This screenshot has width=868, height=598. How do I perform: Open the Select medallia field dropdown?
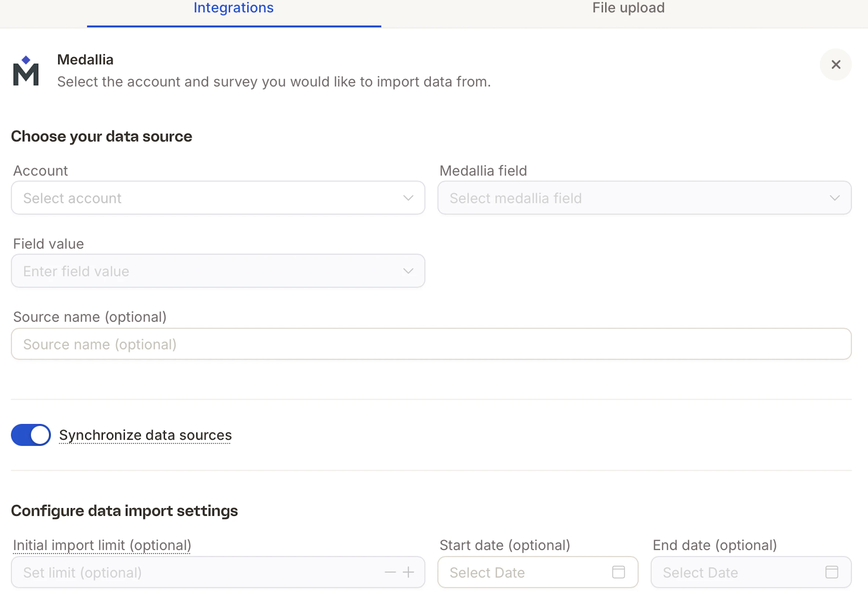pos(644,198)
